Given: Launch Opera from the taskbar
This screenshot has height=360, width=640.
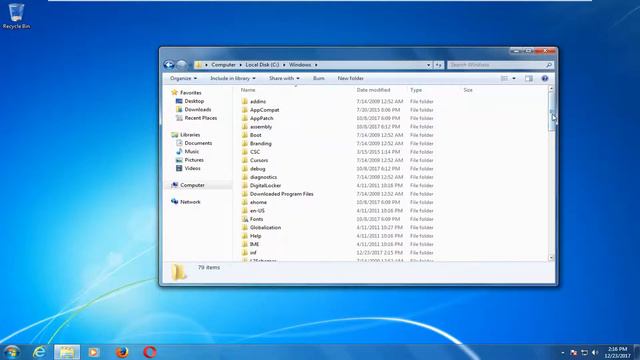Looking at the screenshot, I should click(149, 352).
